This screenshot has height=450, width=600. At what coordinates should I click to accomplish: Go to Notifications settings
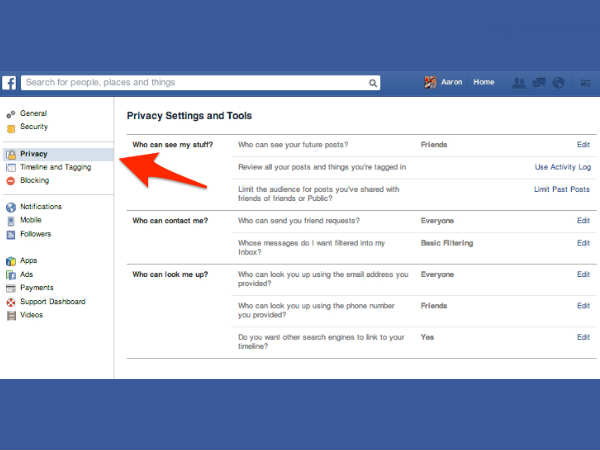[x=41, y=207]
